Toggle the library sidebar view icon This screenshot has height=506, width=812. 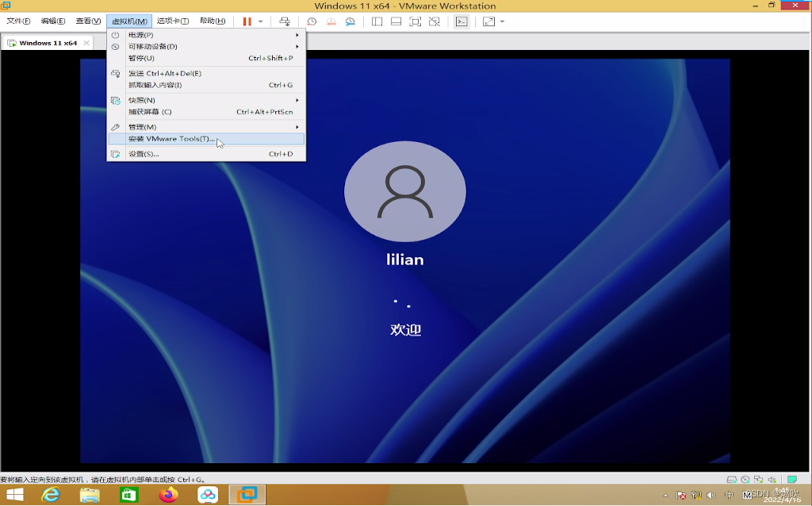pos(377,21)
